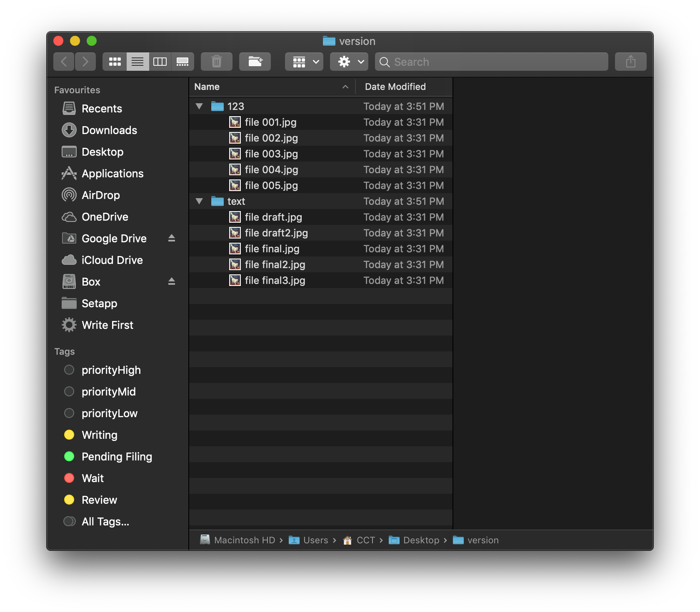Open the action gear menu

click(x=349, y=61)
